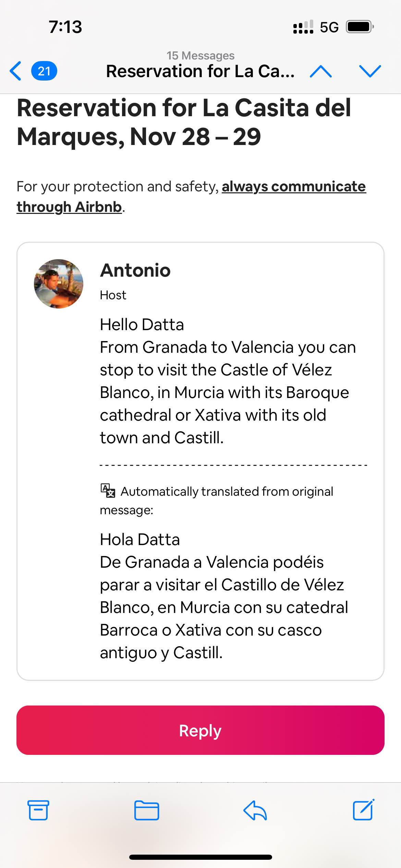Tap the "15 Messages" thread count label

click(x=200, y=55)
